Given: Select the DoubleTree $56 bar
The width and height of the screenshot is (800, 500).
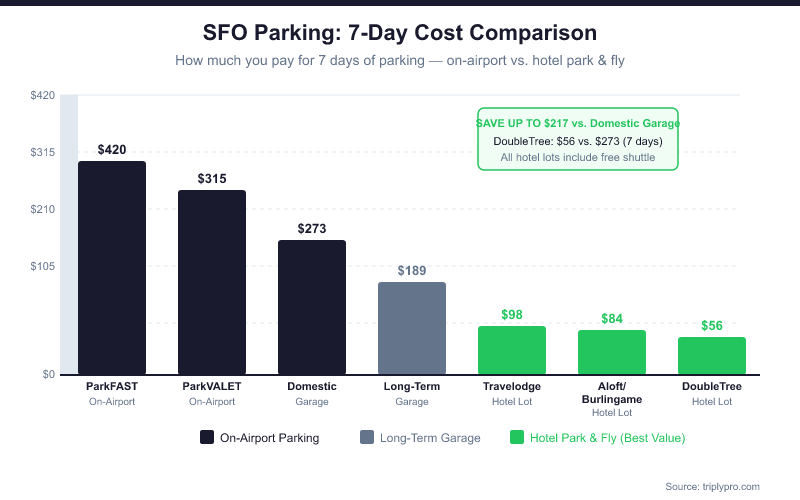Looking at the screenshot, I should [x=712, y=356].
